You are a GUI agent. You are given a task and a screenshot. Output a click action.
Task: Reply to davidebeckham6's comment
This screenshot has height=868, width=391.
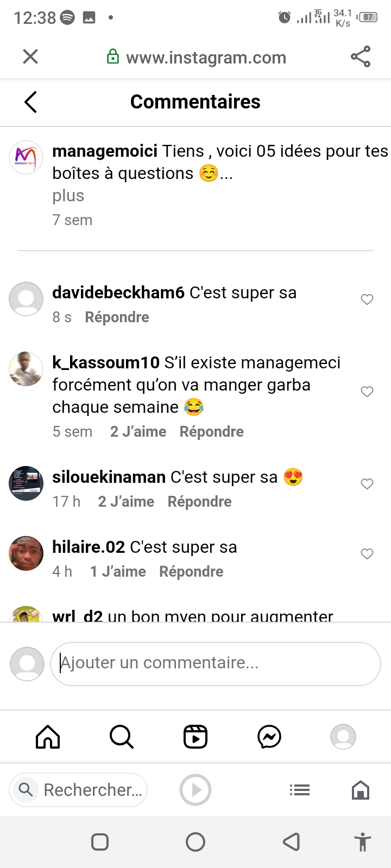tap(117, 317)
